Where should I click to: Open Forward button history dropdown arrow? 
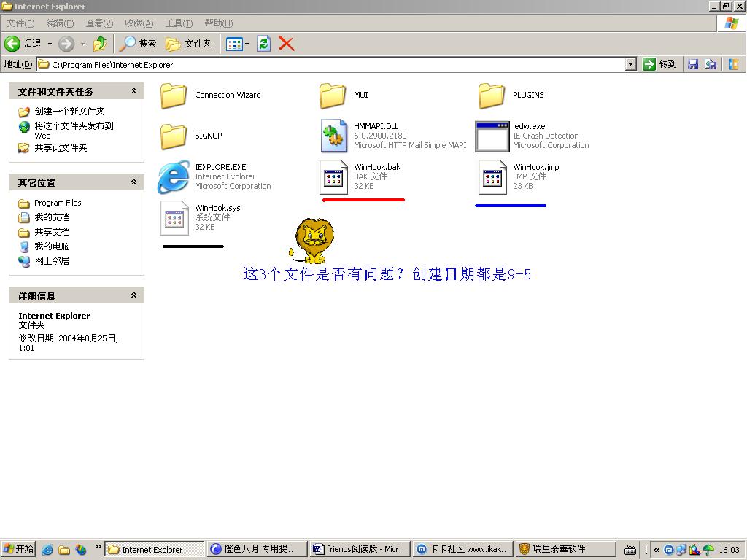[x=83, y=44]
